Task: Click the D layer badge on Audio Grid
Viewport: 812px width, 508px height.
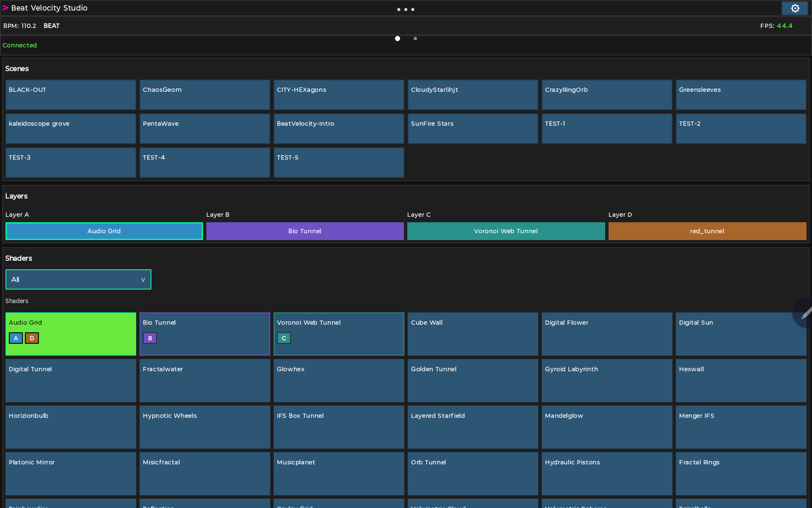Action: [32, 338]
